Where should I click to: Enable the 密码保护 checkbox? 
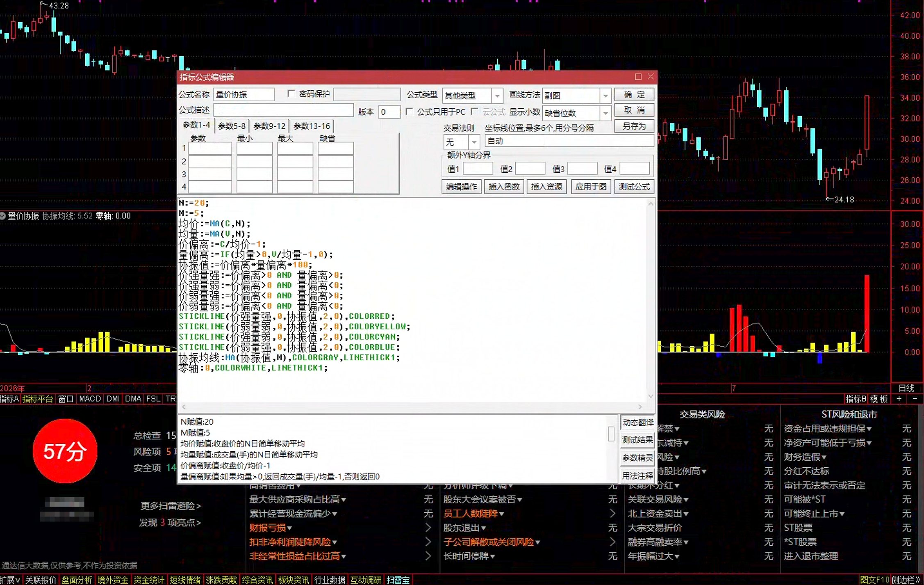(291, 94)
